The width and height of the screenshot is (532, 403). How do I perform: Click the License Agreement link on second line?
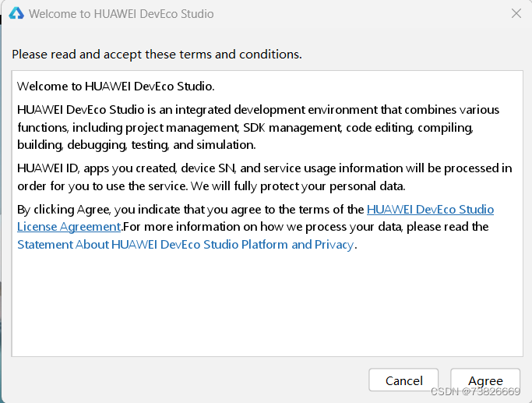point(69,227)
